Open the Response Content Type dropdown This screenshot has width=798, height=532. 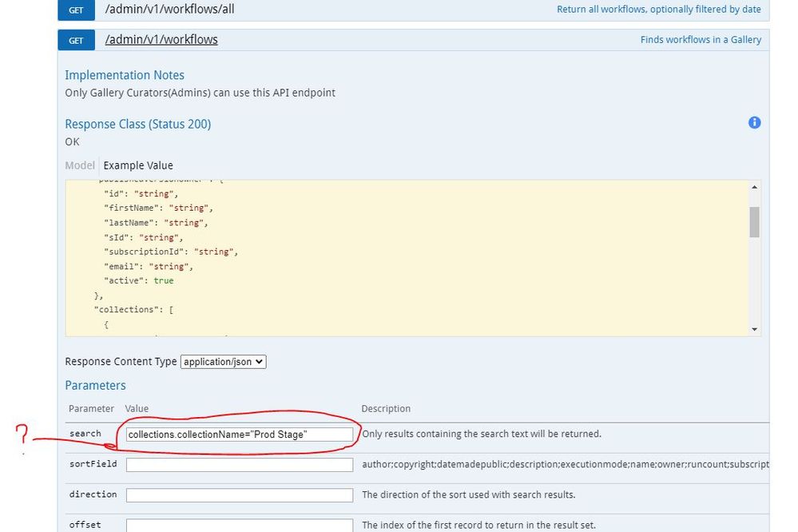[224, 361]
